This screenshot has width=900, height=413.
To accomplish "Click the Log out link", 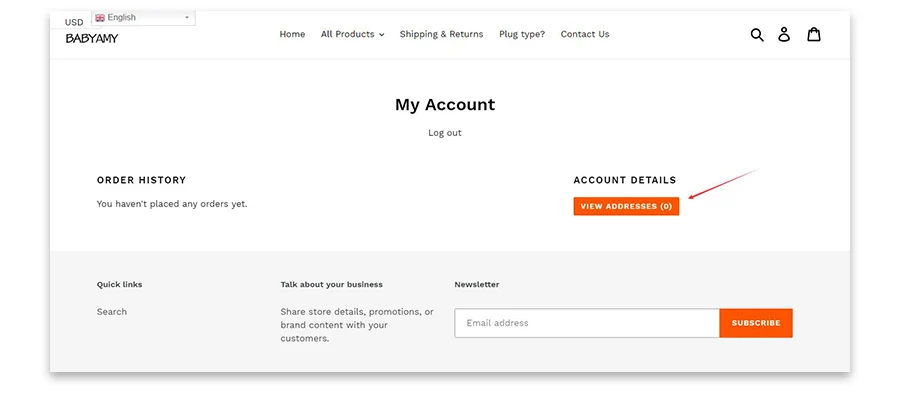I will (445, 133).
